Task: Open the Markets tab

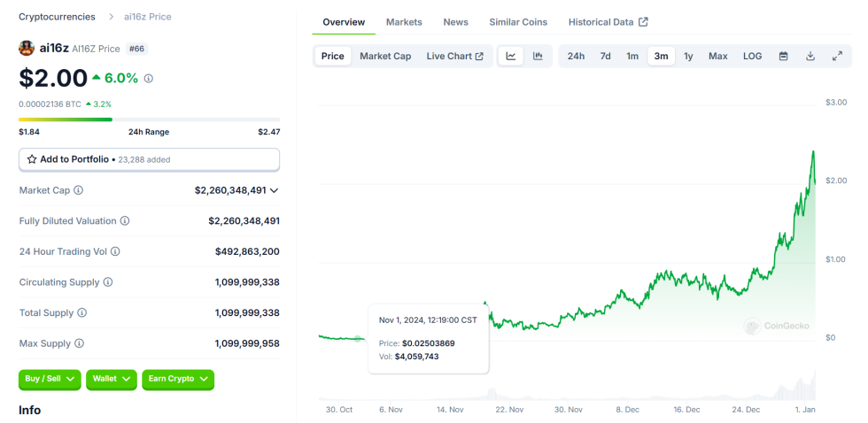Action: [404, 22]
